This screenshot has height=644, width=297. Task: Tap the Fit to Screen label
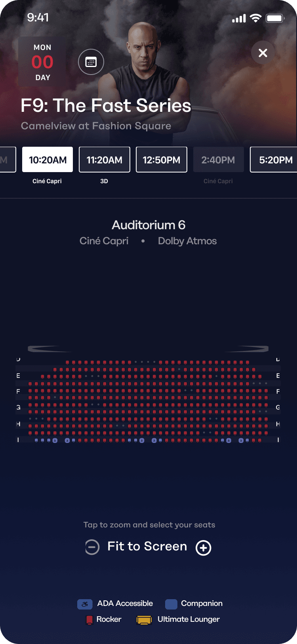coord(147,546)
